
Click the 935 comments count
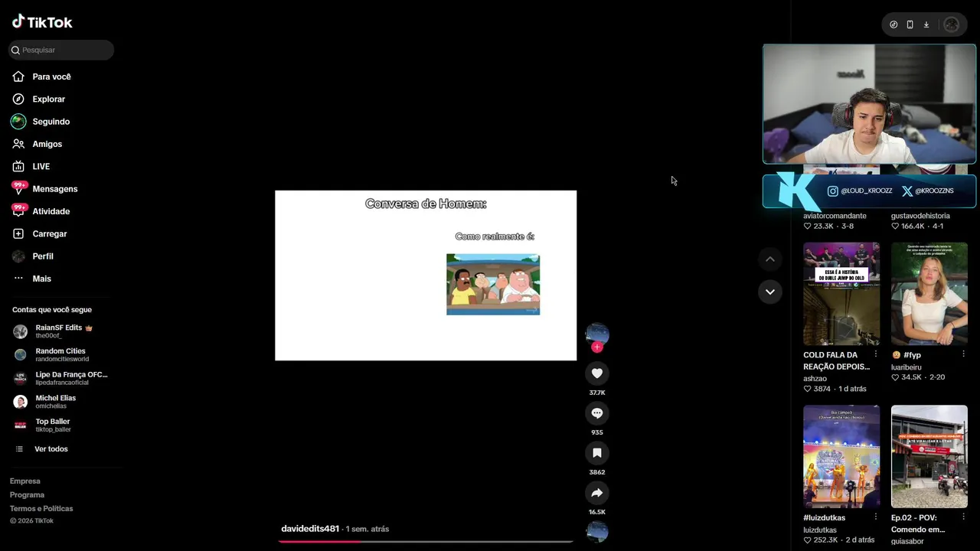tap(597, 432)
